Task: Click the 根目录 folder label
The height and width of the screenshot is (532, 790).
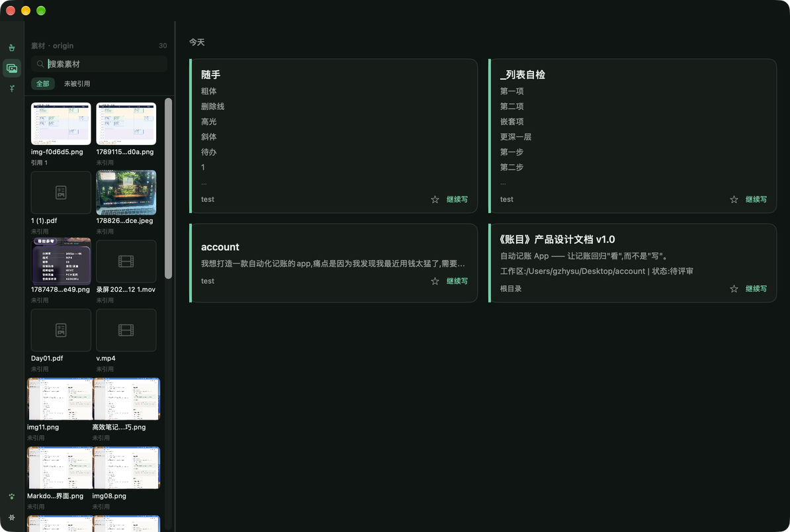Action: (x=511, y=288)
